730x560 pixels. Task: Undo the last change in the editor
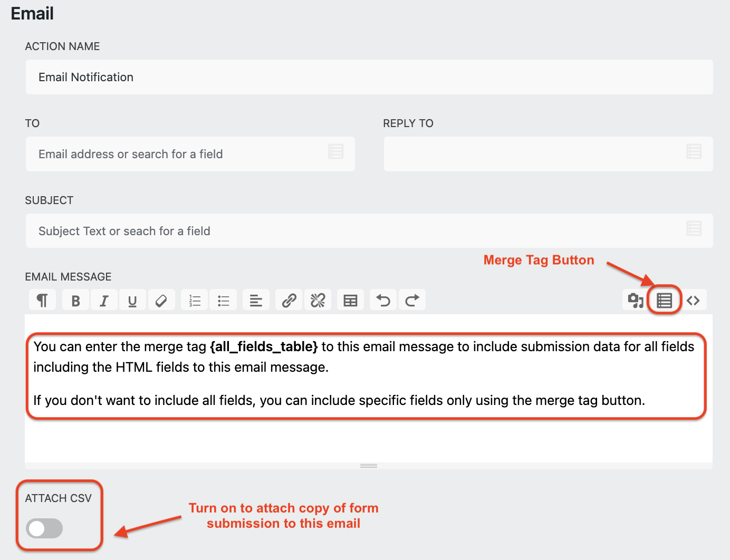coord(383,300)
